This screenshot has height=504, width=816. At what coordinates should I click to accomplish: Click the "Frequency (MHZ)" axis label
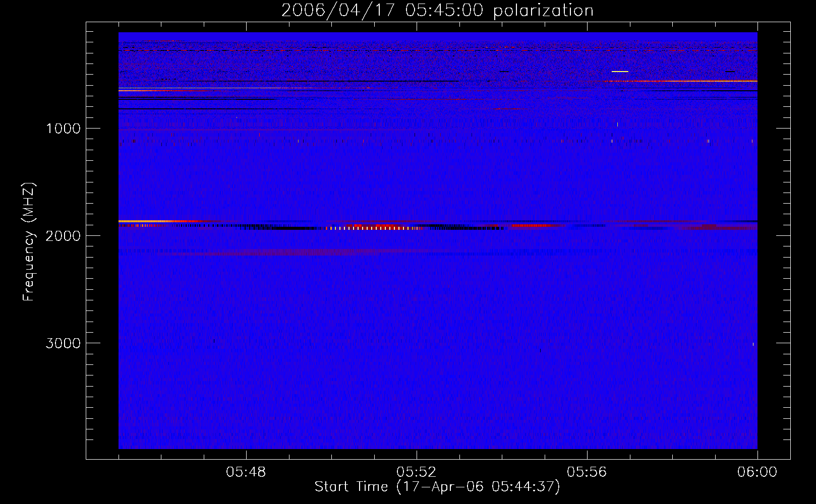(x=29, y=242)
